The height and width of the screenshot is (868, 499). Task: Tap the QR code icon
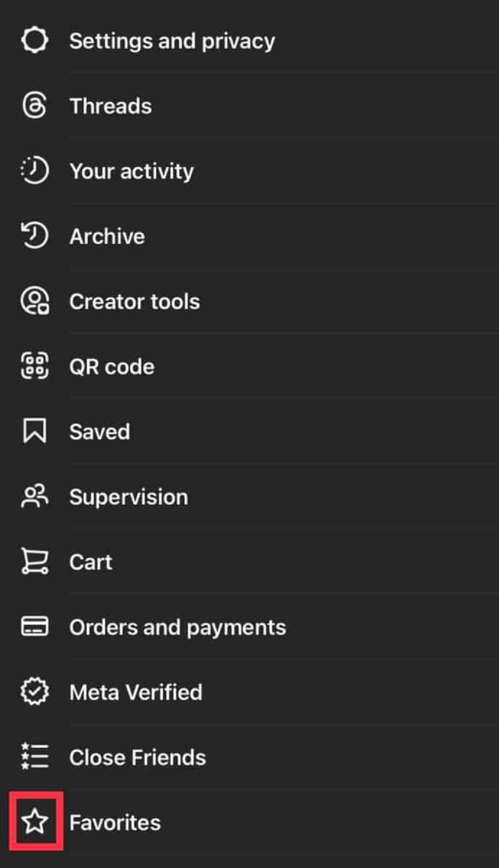[35, 366]
